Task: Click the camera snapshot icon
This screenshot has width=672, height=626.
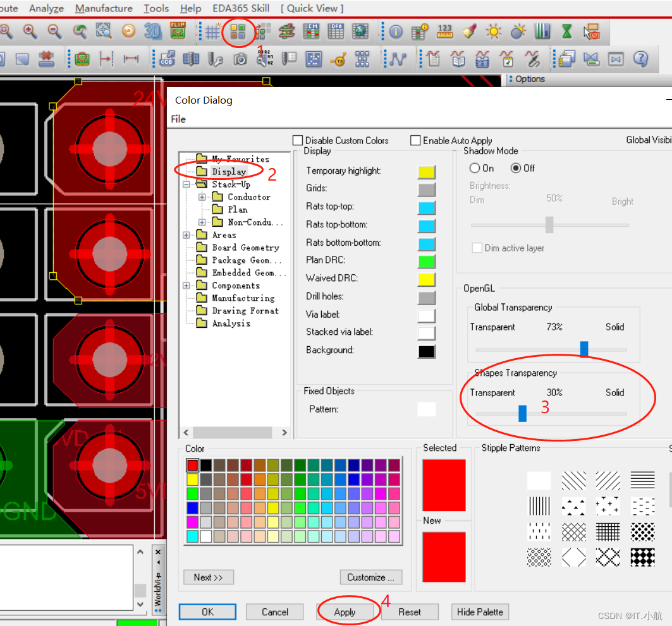Action: tap(240, 59)
